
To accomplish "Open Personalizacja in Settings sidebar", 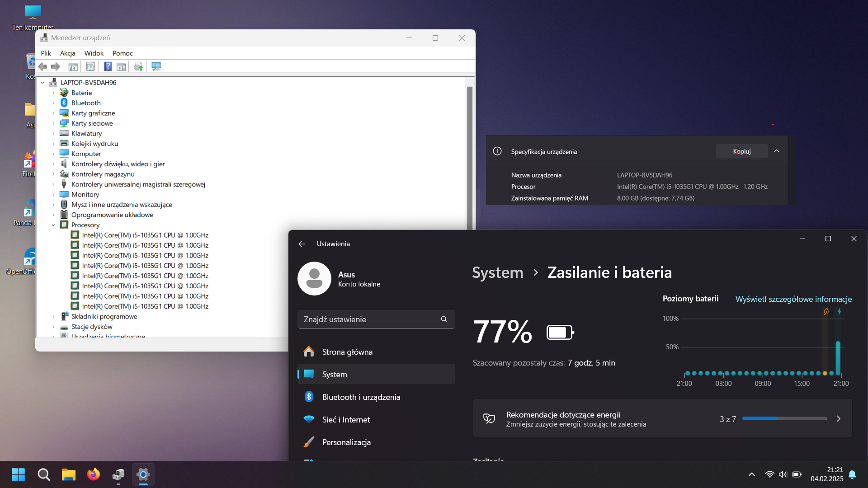I will click(x=346, y=442).
